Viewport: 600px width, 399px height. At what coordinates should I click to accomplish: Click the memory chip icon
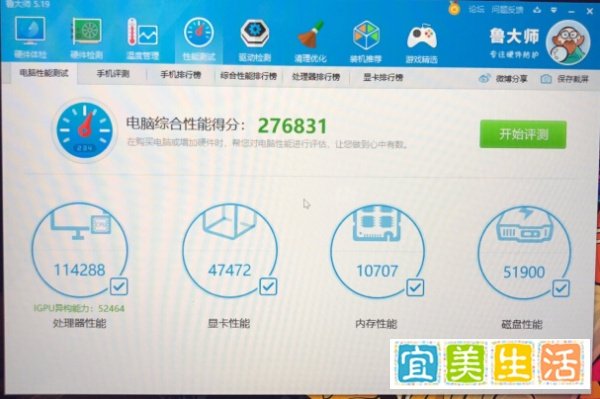tap(377, 224)
